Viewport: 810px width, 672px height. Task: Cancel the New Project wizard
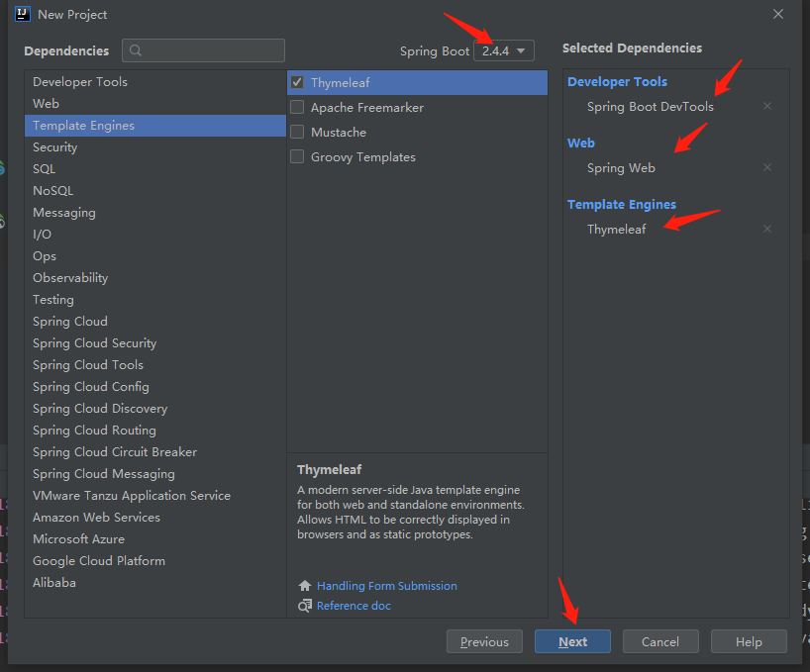(x=660, y=641)
